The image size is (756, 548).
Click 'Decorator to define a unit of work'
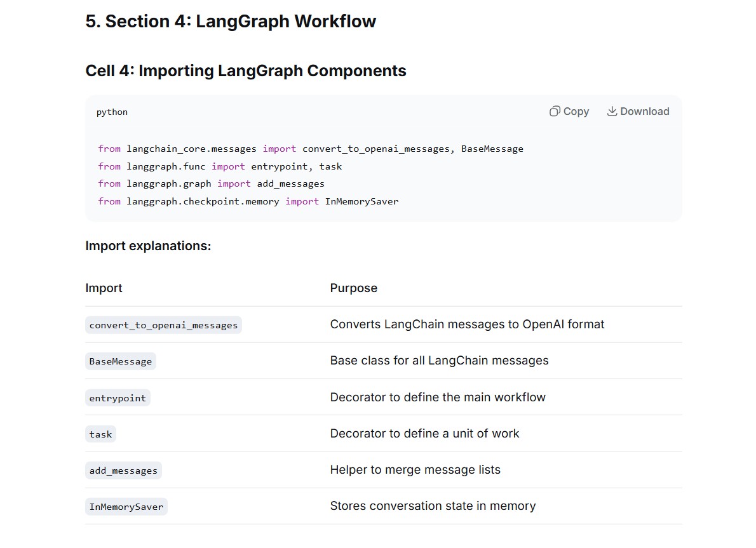[x=424, y=433]
